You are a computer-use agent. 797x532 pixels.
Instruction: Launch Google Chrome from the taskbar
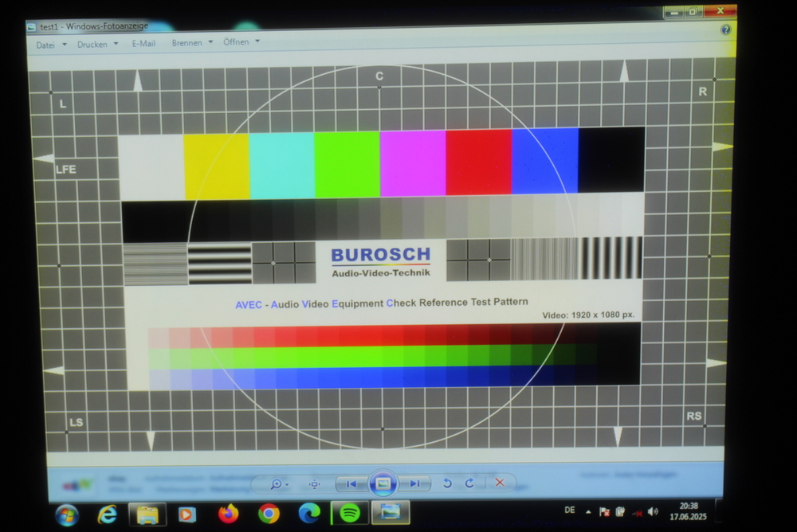click(269, 514)
